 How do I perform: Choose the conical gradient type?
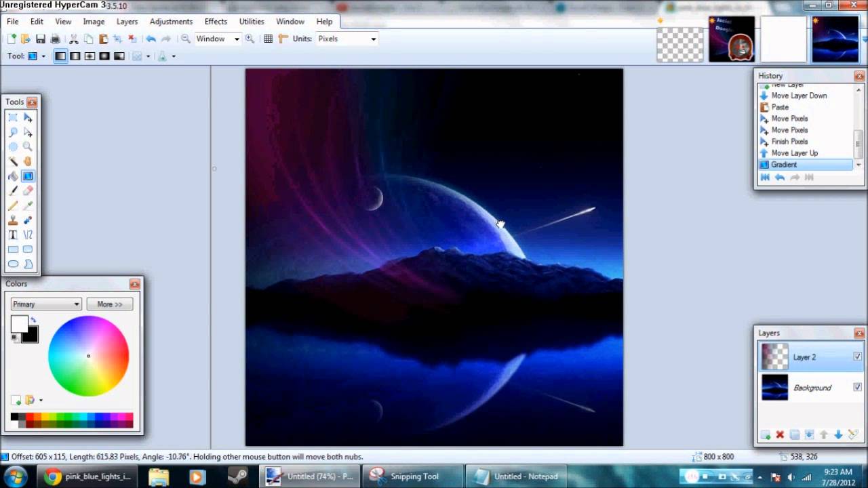pos(119,56)
